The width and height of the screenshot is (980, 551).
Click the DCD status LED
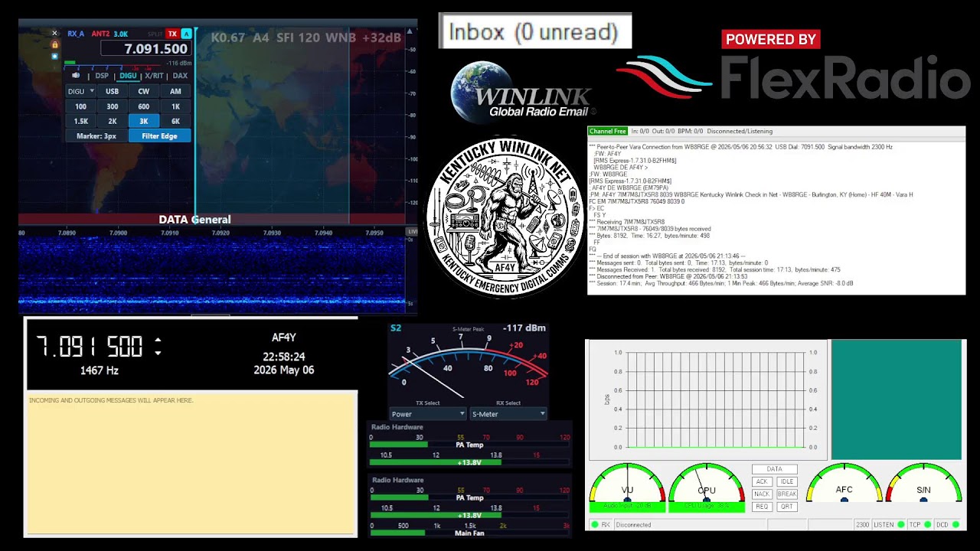[x=956, y=524]
